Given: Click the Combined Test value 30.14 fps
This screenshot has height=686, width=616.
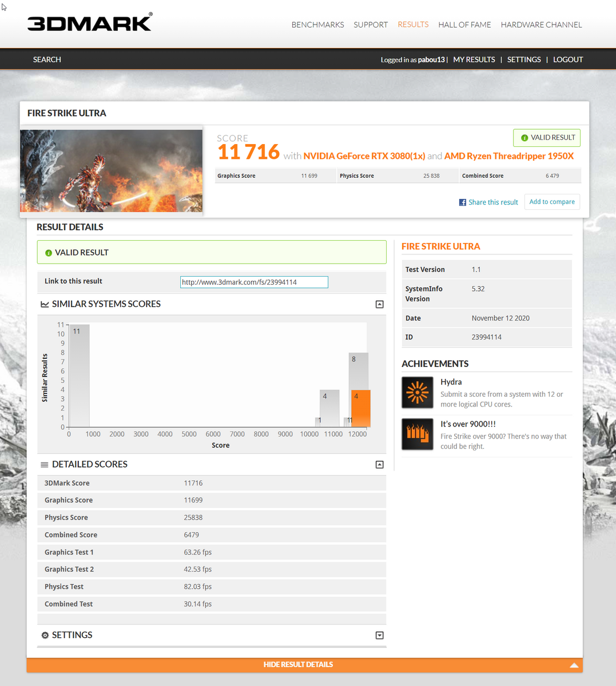Looking at the screenshot, I should 198,604.
